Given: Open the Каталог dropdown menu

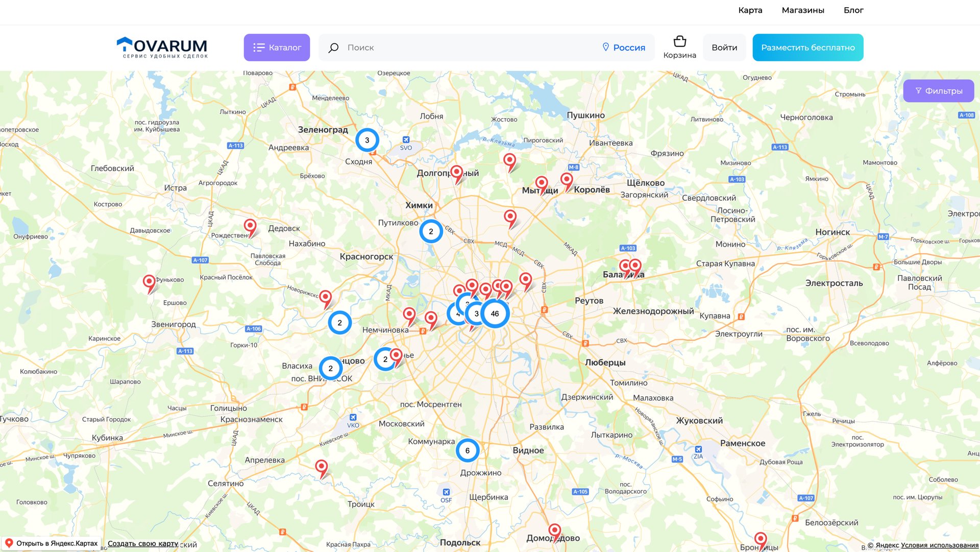Looking at the screenshot, I should pyautogui.click(x=277, y=47).
